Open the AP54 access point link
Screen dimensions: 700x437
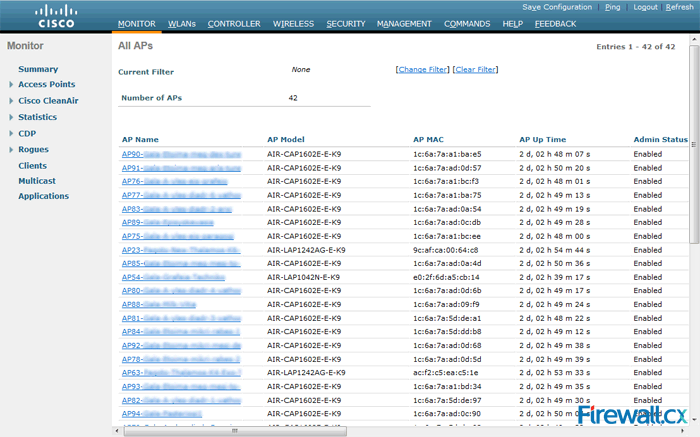[x=173, y=278]
